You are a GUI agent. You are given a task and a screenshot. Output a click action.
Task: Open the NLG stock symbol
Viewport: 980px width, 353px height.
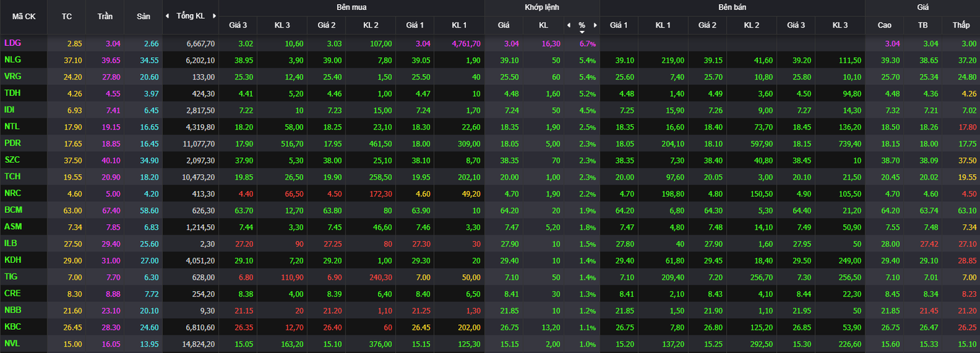pos(13,60)
